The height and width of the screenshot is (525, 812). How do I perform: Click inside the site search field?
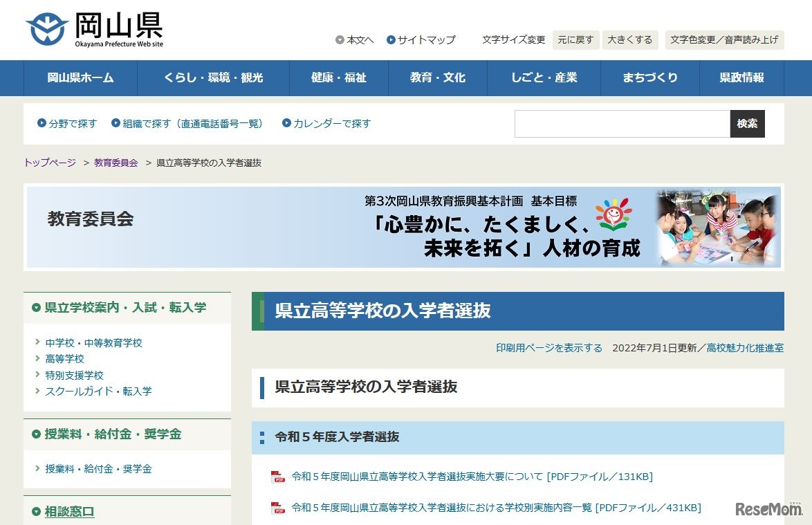[621, 123]
